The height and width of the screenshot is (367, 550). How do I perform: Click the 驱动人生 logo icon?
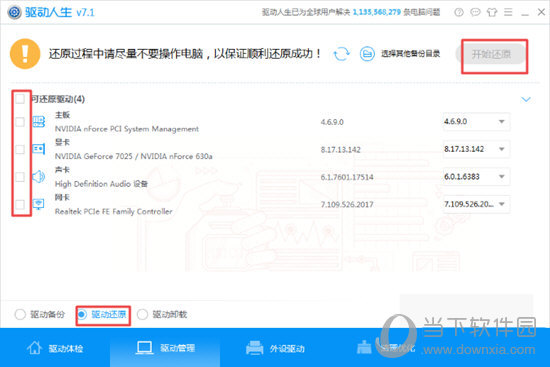coord(14,12)
